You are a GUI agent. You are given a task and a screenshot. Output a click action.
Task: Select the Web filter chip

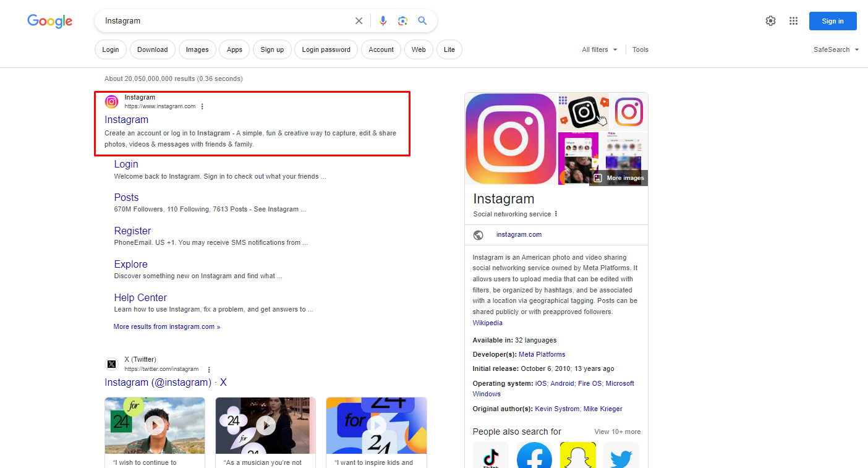pyautogui.click(x=419, y=49)
